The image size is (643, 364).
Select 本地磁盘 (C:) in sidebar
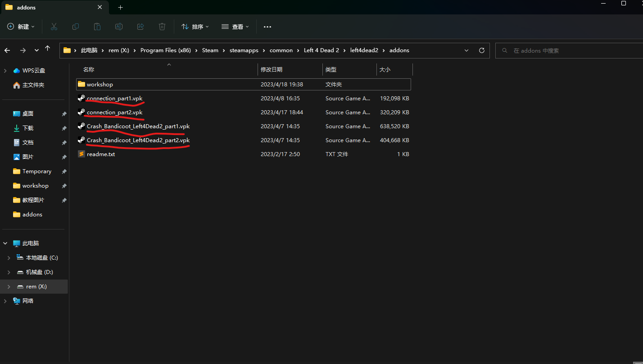(x=42, y=257)
